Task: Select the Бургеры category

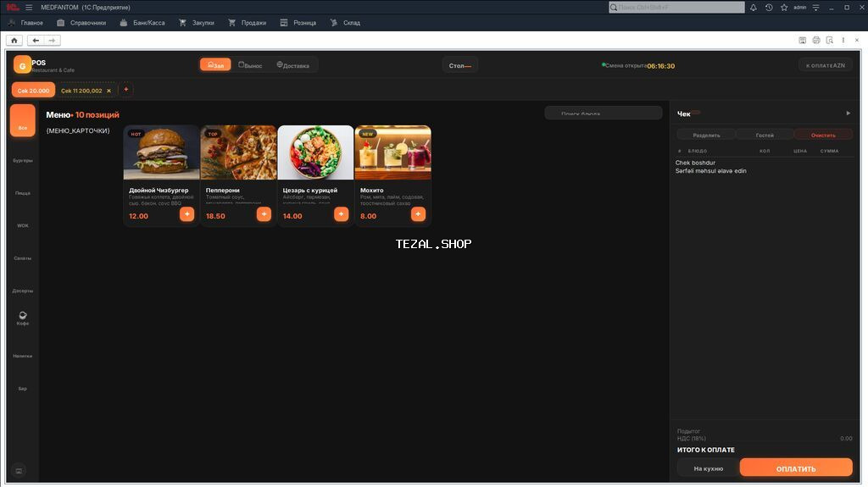Action: (23, 160)
